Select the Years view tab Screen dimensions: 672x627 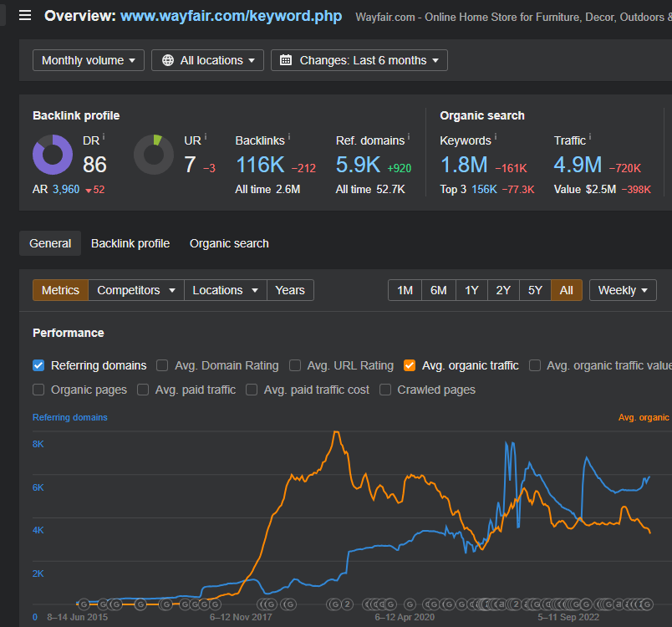(290, 290)
